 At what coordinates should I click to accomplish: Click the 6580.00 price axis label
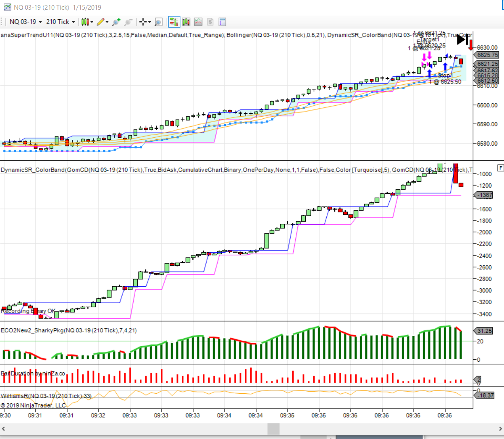487,144
